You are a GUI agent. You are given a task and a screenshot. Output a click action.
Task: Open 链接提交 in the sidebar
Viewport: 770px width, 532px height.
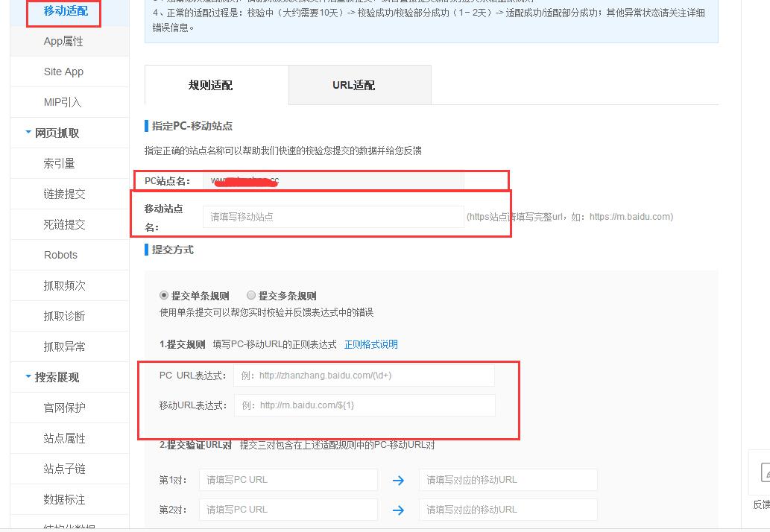(64, 194)
